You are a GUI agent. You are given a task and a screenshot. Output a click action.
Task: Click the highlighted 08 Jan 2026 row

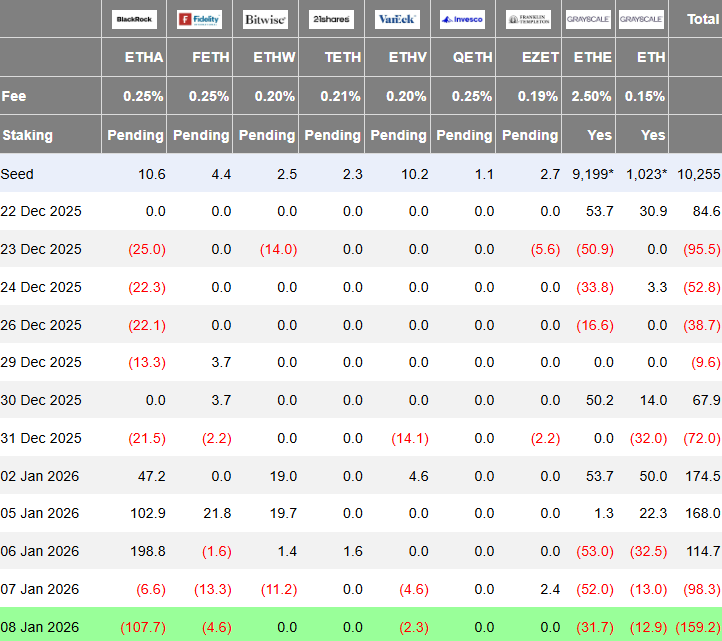(x=361, y=625)
